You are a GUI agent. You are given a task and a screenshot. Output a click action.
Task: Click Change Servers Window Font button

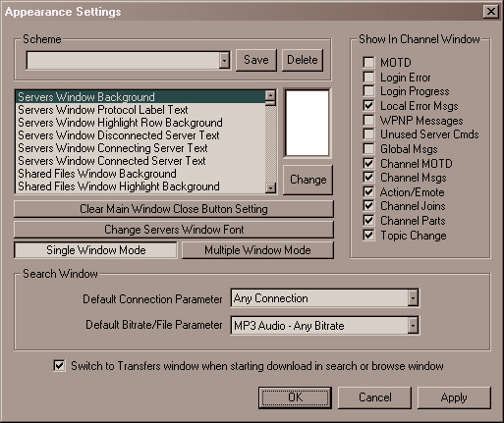[174, 230]
